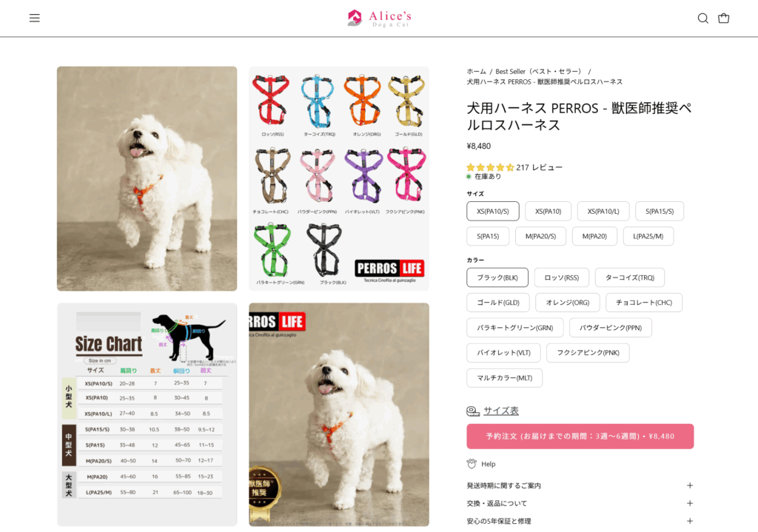Viewport: 758px width, 532px height.
Task: Expand 交換・返品について section
Action: point(580,503)
